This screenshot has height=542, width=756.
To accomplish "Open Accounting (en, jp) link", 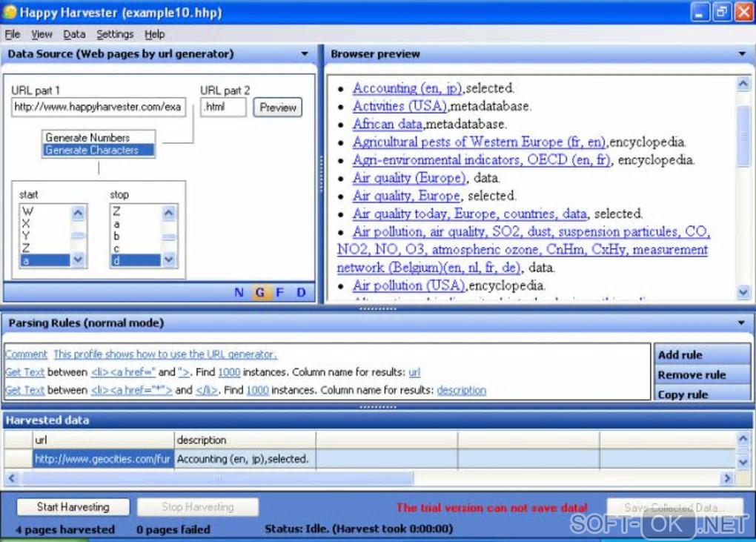I will click(x=408, y=87).
